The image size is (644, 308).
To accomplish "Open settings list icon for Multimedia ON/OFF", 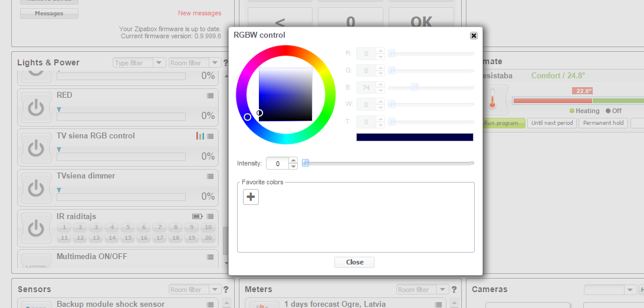I will [x=210, y=257].
